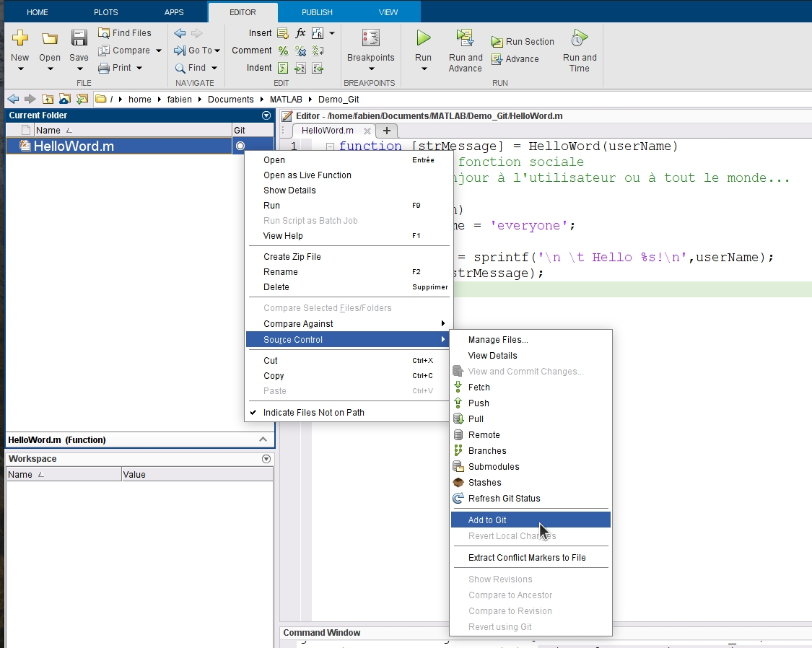Click the Run and Advance icon
Screen dimensions: 812x648
465,38
